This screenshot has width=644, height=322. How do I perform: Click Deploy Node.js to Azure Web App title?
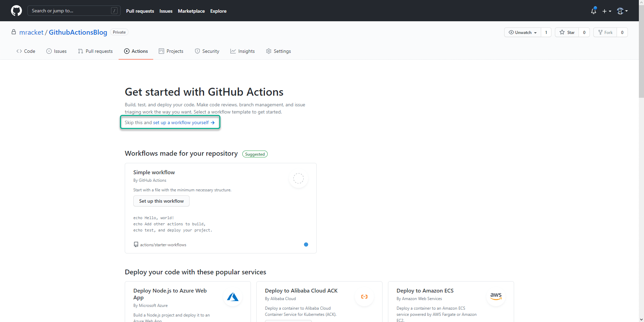[x=170, y=294]
